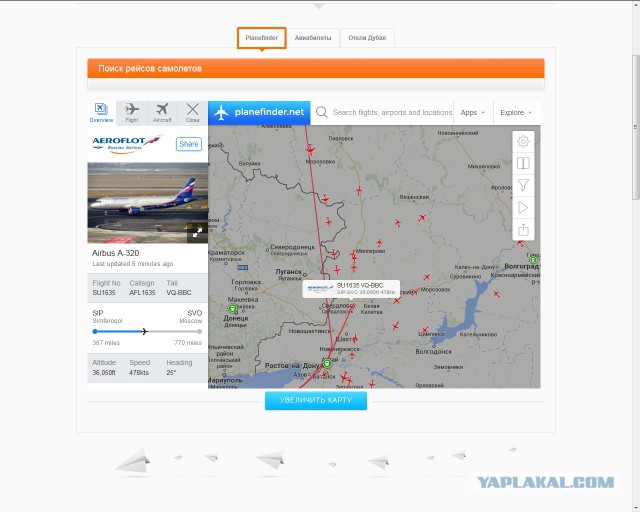
Task: Click the Share button beside Aeroflot logo
Action: (189, 144)
